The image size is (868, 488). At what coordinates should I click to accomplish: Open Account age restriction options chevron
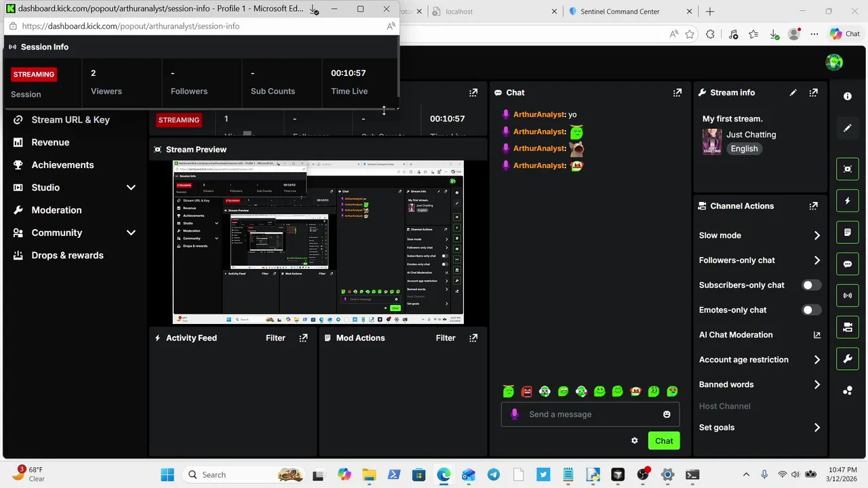pyautogui.click(x=816, y=360)
